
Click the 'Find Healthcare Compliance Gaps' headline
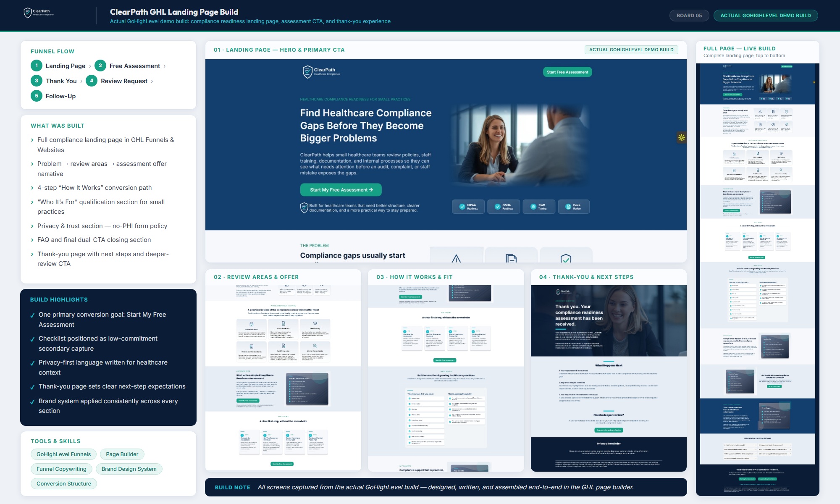(x=365, y=126)
